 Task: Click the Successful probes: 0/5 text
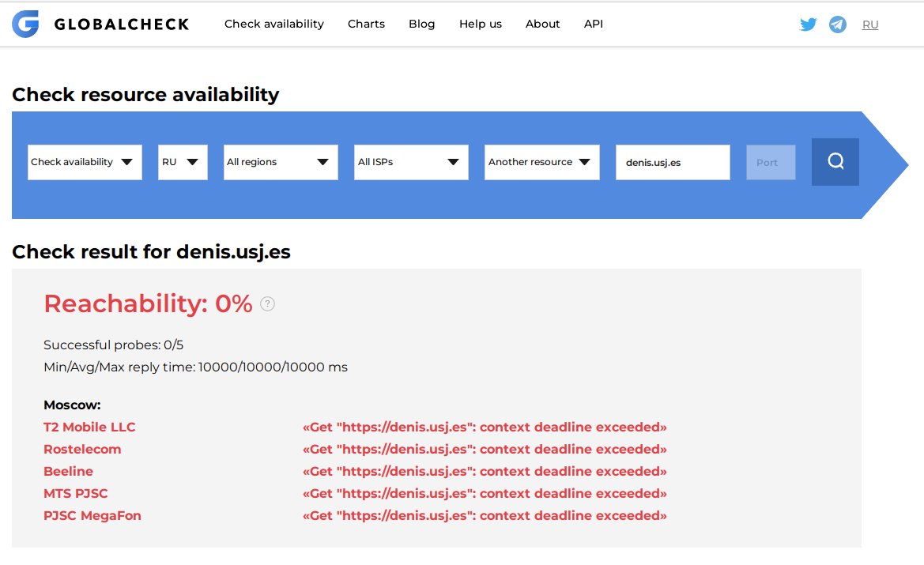[114, 345]
